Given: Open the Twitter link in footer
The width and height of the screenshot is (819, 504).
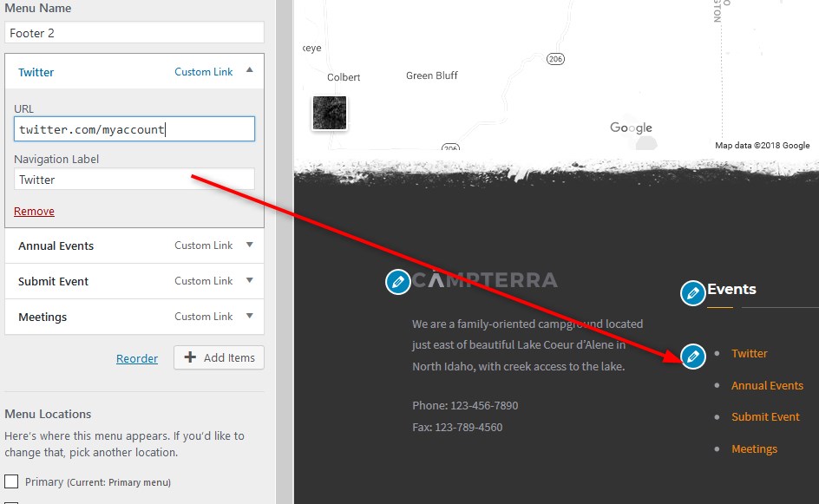Looking at the screenshot, I should (749, 354).
